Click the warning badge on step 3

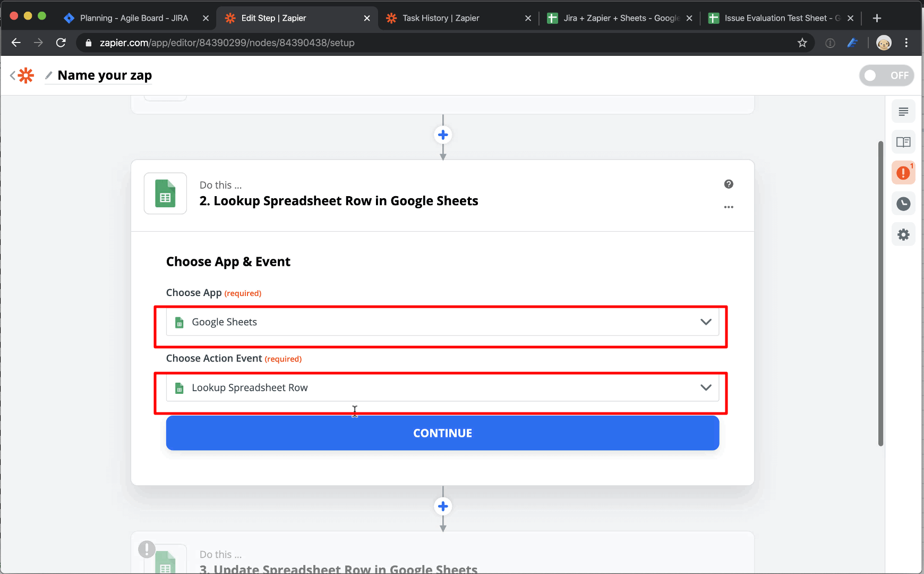(x=147, y=549)
